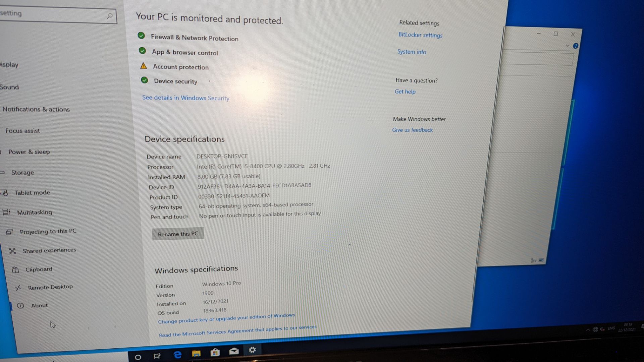Expand Clipboard settings
The height and width of the screenshot is (362, 644).
click(39, 269)
